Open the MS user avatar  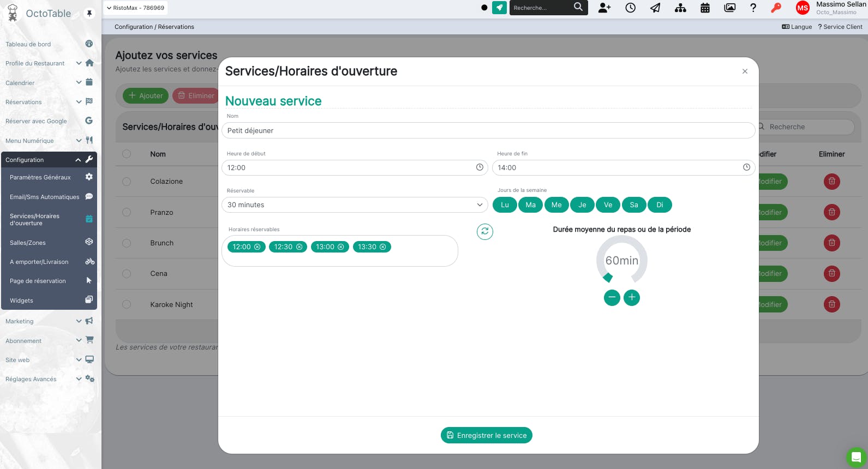click(803, 8)
